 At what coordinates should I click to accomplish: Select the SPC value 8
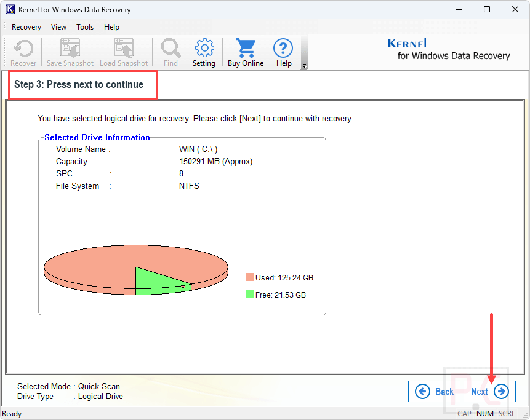(181, 173)
